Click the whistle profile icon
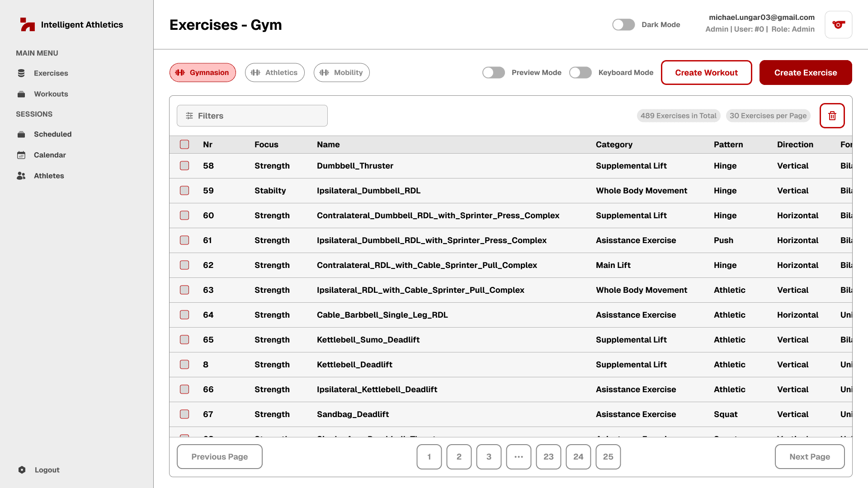Image resolution: width=868 pixels, height=488 pixels. 838,25
